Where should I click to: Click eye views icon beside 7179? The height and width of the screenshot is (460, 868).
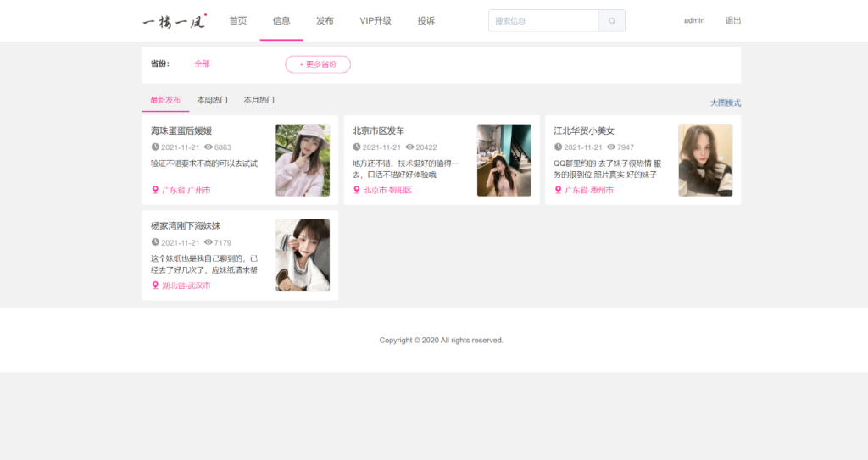point(209,242)
